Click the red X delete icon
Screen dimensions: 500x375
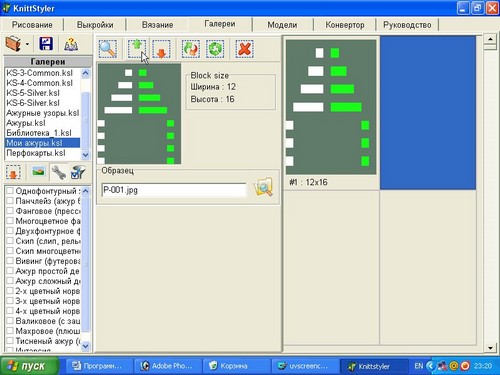244,49
